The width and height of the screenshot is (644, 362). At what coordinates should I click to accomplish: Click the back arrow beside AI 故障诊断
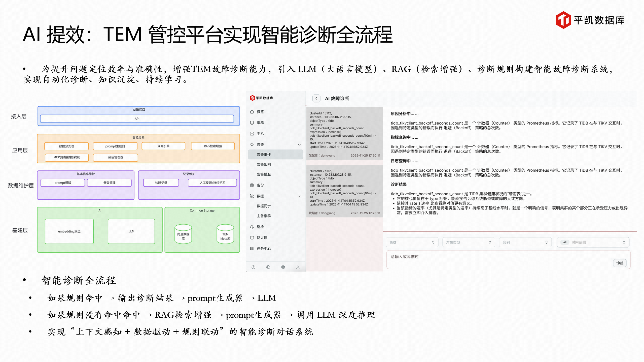tap(316, 98)
